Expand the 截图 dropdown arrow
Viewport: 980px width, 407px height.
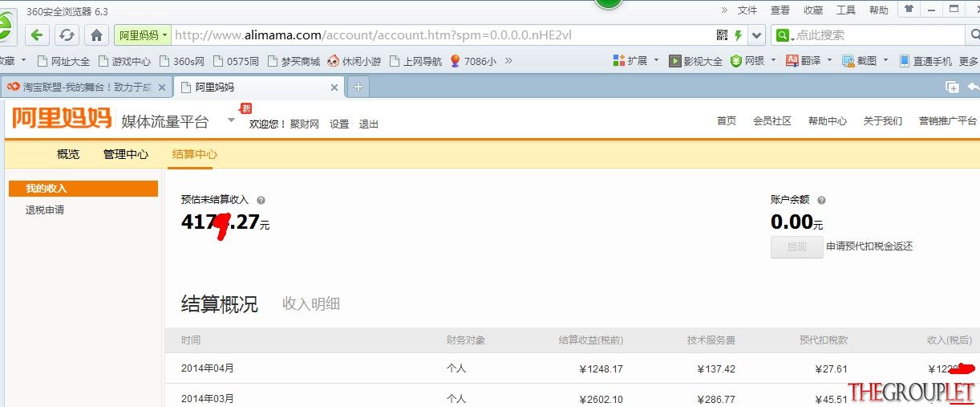(886, 60)
